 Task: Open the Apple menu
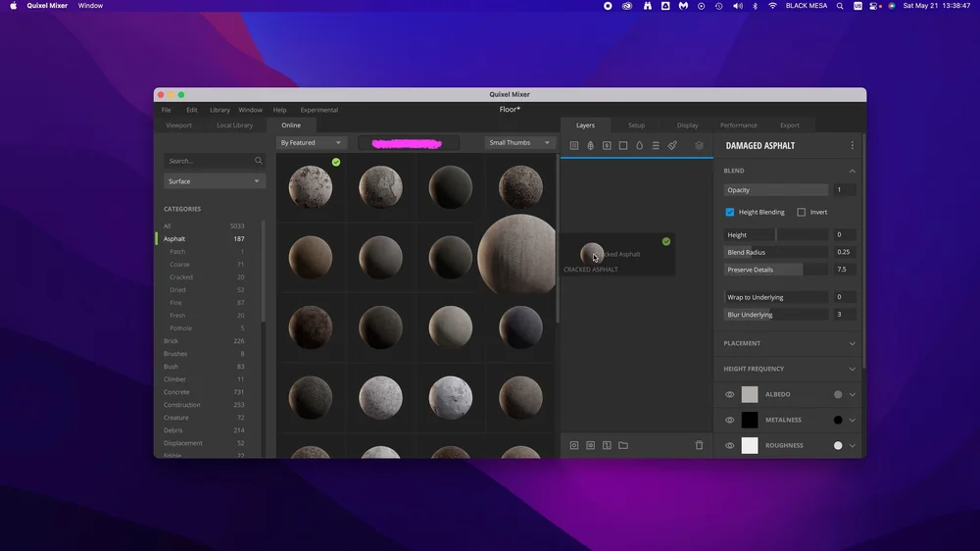[x=13, y=6]
